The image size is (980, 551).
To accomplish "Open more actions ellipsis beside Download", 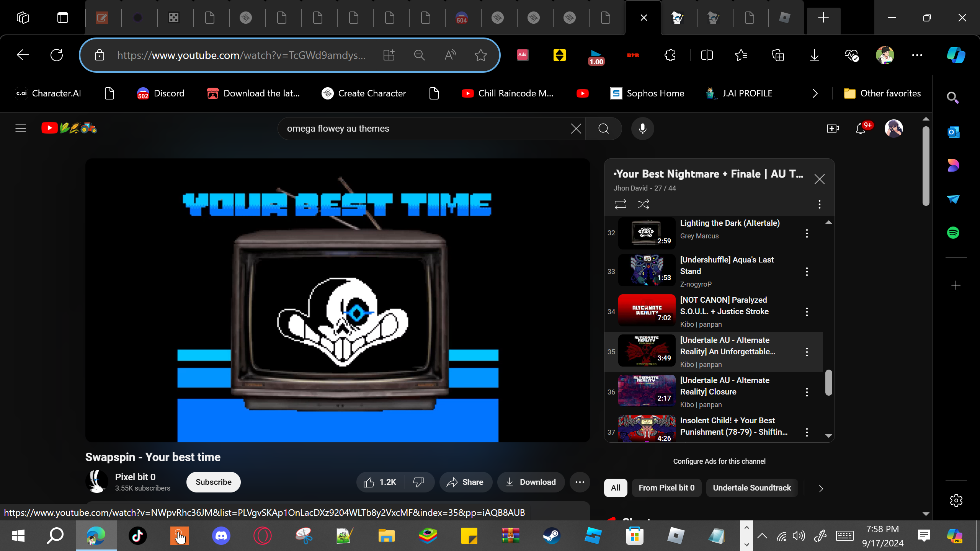I will pos(580,482).
